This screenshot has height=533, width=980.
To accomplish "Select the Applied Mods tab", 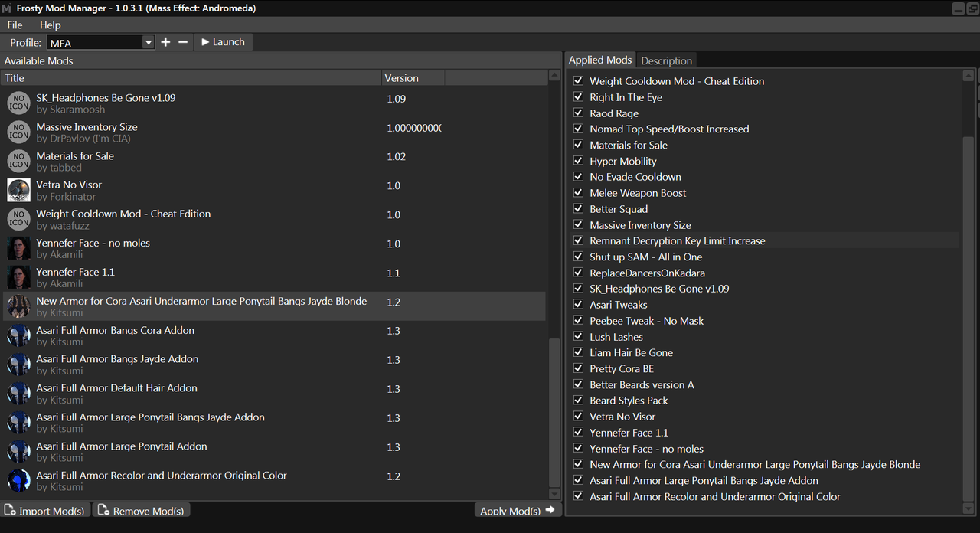I will click(600, 60).
